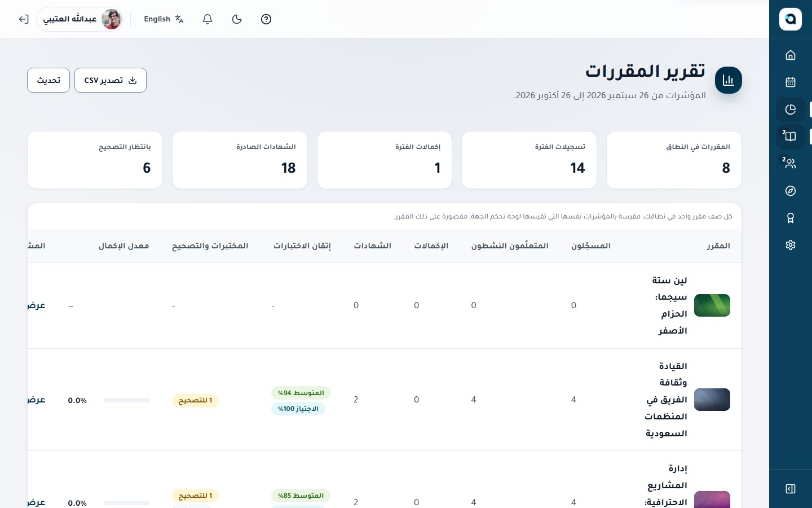This screenshot has height=508, width=812.
Task: Click the app logo at sidebar top
Action: (x=791, y=19)
